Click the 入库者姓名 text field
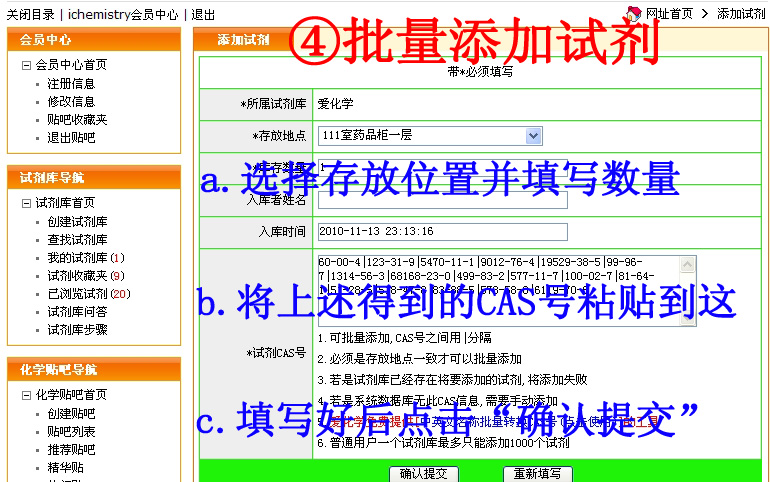The image size is (770, 482). click(x=442, y=199)
